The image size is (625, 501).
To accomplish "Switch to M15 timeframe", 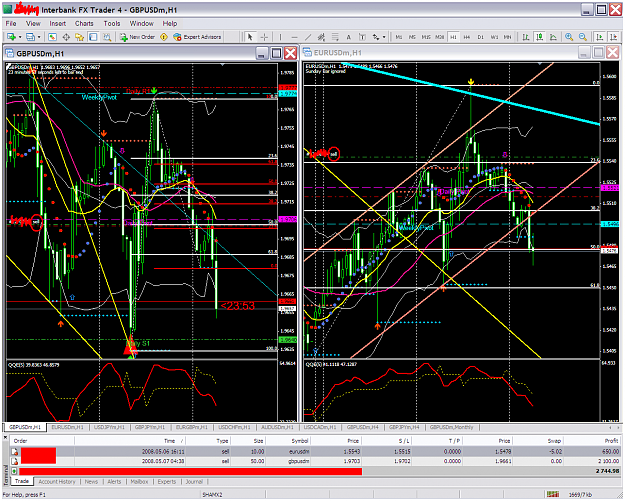I will 426,37.
